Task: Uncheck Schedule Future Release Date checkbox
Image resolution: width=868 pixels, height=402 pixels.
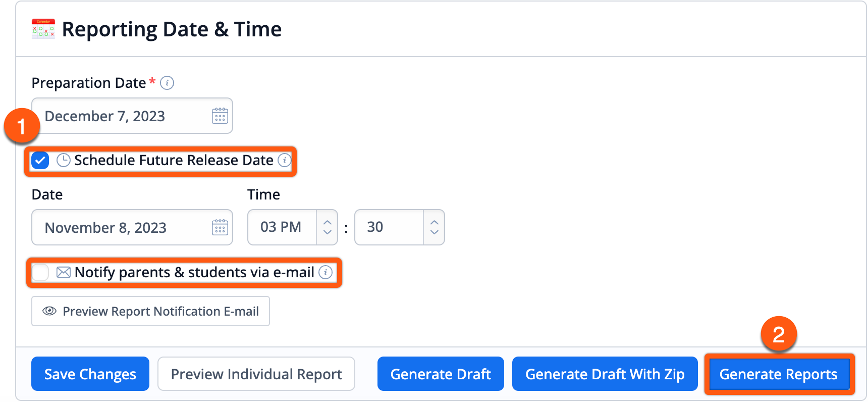Action: click(x=40, y=161)
